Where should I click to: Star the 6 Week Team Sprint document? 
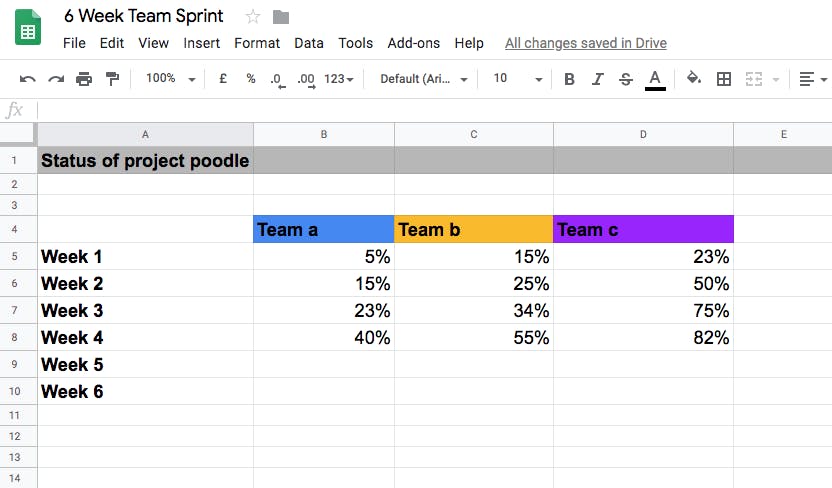[253, 17]
